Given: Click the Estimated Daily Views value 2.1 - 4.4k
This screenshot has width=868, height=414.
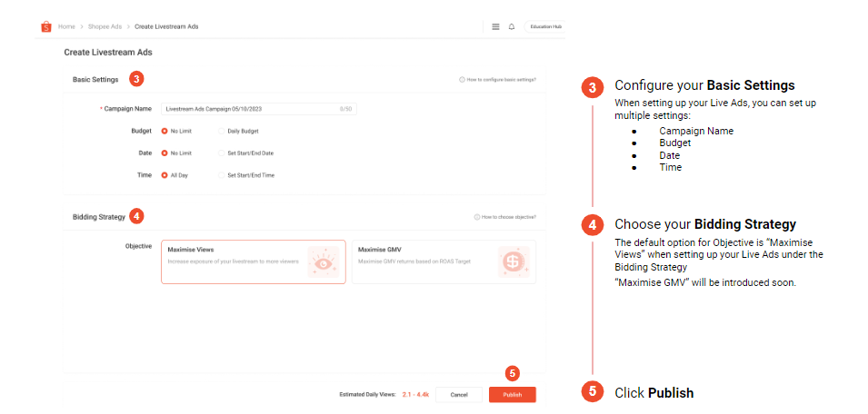Looking at the screenshot, I should 415,395.
